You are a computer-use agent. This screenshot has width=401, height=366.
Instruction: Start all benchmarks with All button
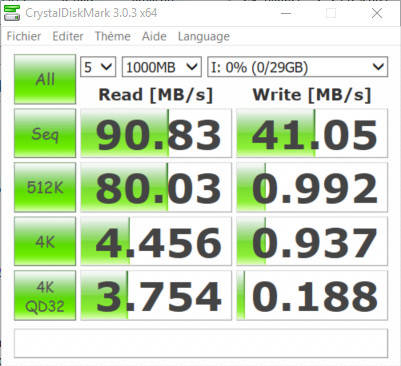[45, 79]
